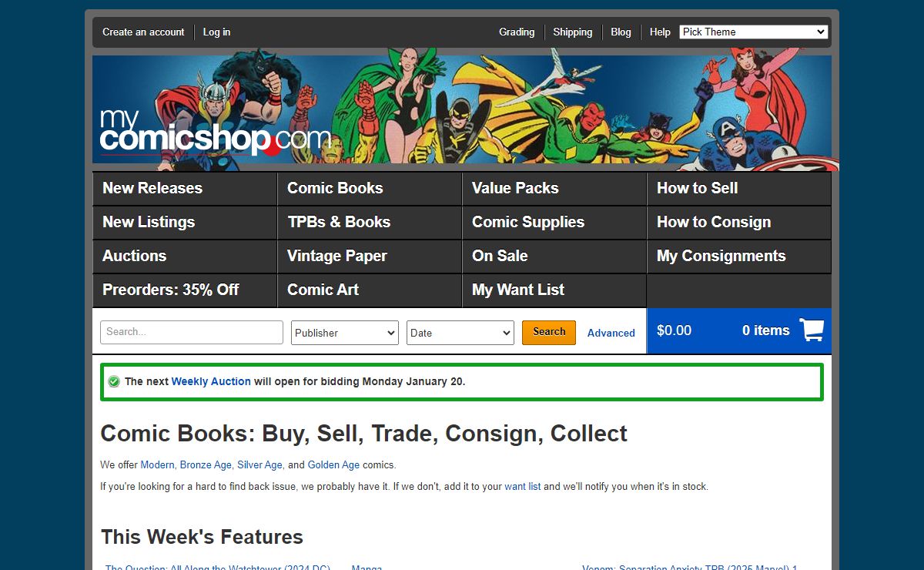Open Value Packs menu item
Viewport: 924px width, 570px height.
pyautogui.click(x=554, y=188)
